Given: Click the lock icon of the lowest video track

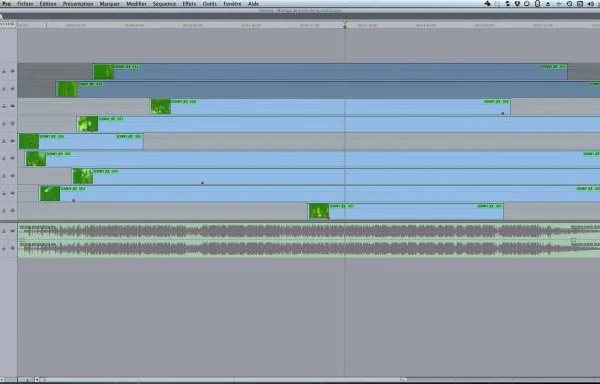Looking at the screenshot, I should point(4,211).
